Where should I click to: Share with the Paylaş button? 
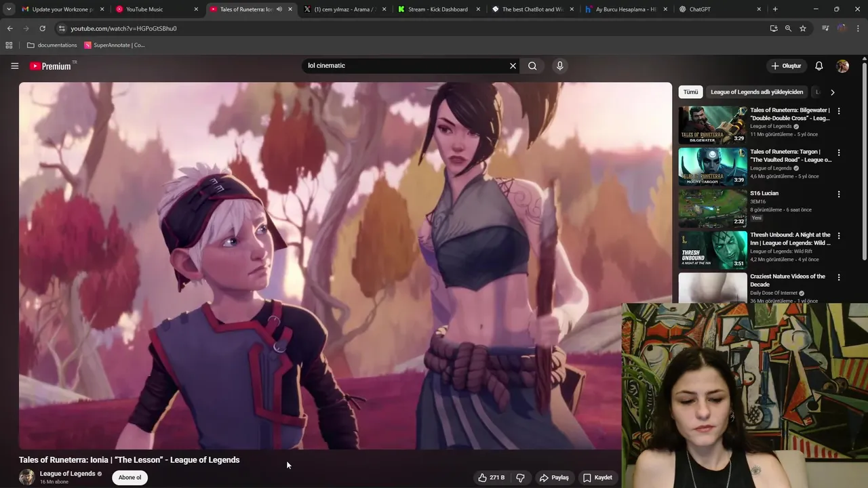tap(554, 477)
